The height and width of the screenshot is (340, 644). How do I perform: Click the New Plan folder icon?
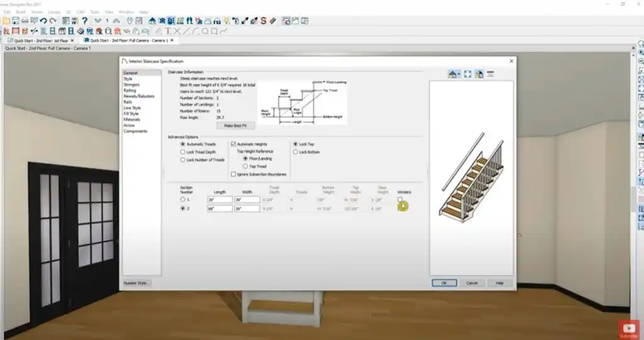[6, 21]
